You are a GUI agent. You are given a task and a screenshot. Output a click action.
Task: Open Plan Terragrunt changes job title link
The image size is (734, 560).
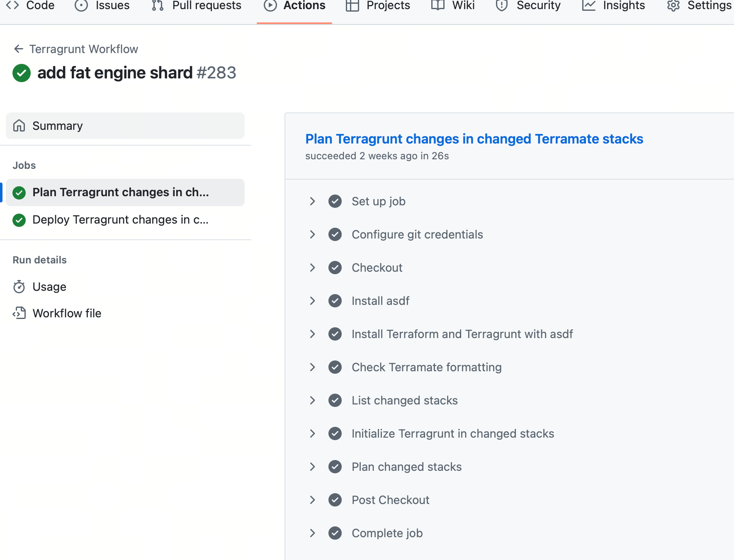click(x=474, y=139)
